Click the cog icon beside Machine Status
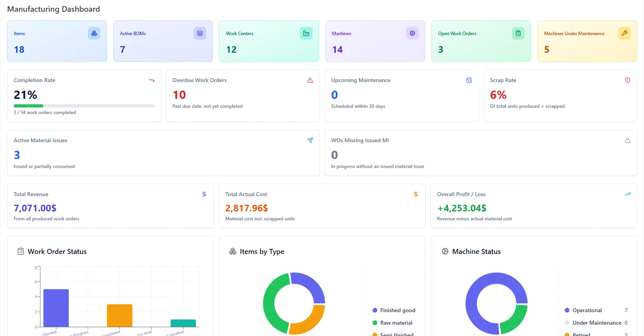Viewport: 644px width, 336px height. pyautogui.click(x=445, y=252)
